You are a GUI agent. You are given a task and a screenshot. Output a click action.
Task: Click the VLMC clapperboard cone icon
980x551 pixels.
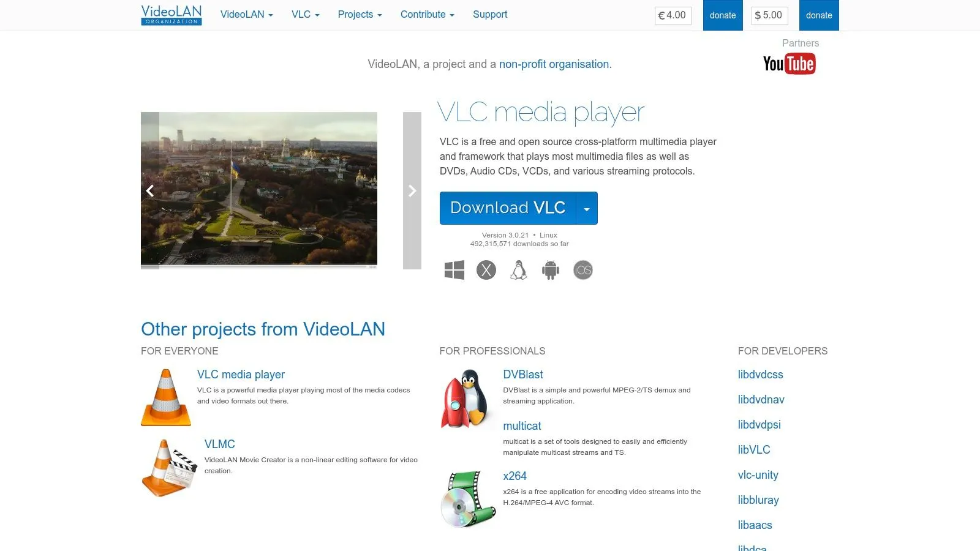169,467
